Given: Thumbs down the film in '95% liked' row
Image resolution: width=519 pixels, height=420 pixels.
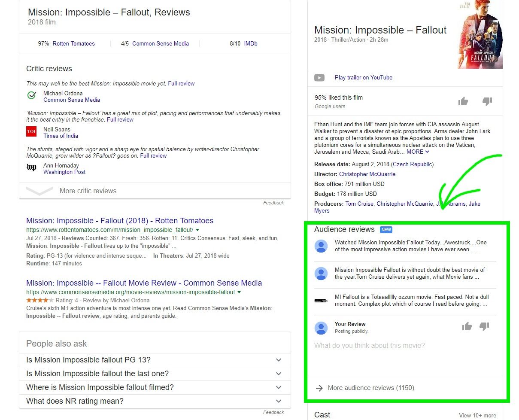Looking at the screenshot, I should [487, 101].
